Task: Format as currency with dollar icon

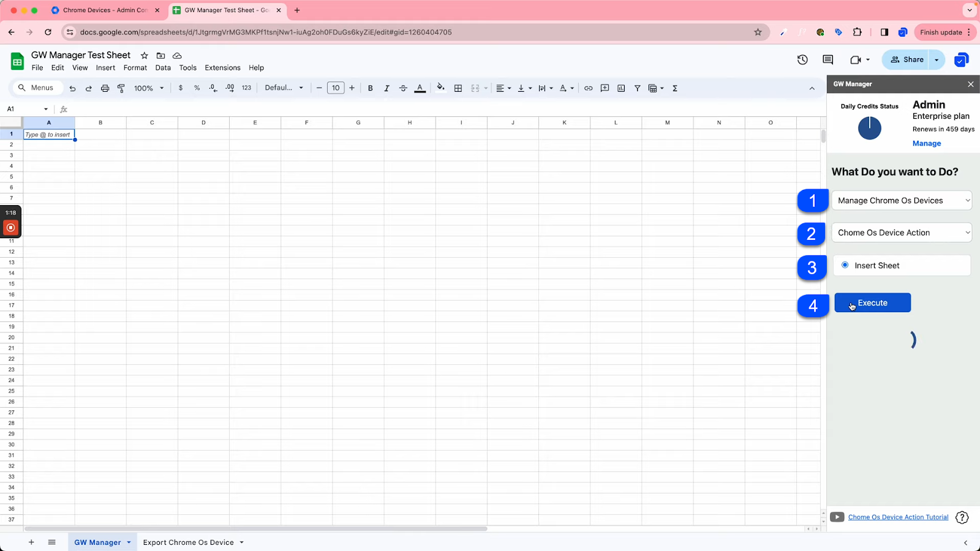Action: coord(181,88)
